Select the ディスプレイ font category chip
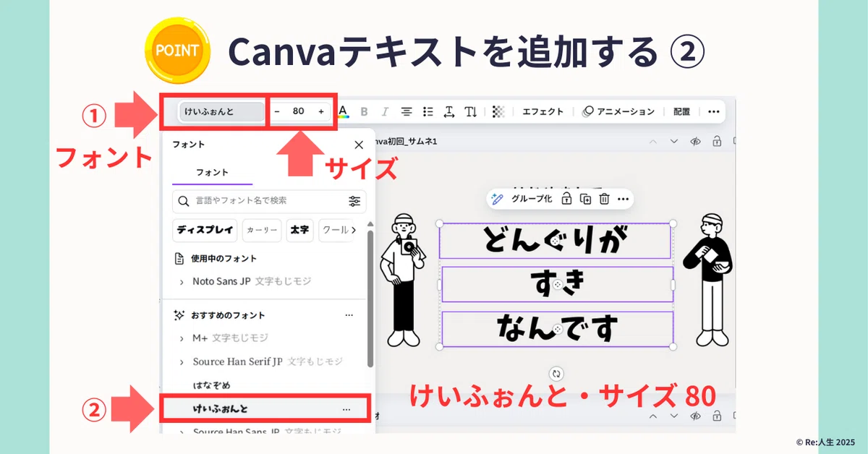 (205, 230)
